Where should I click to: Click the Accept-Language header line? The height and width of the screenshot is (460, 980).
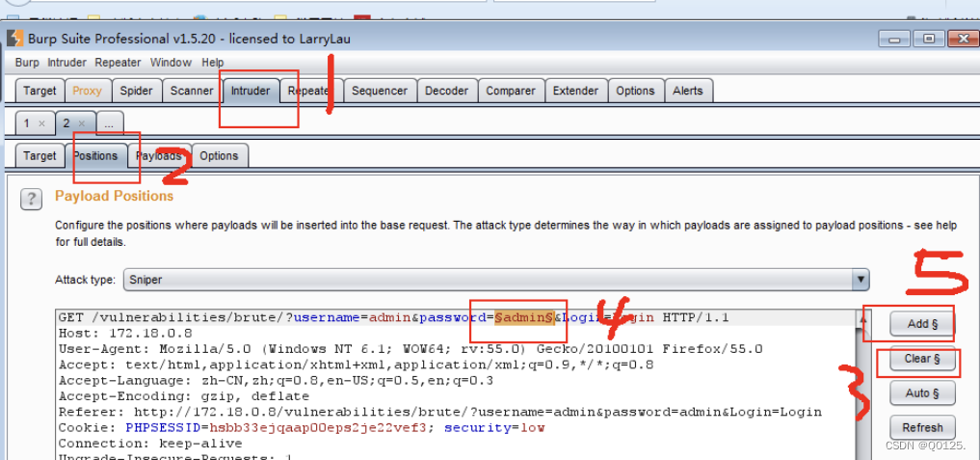tap(276, 381)
